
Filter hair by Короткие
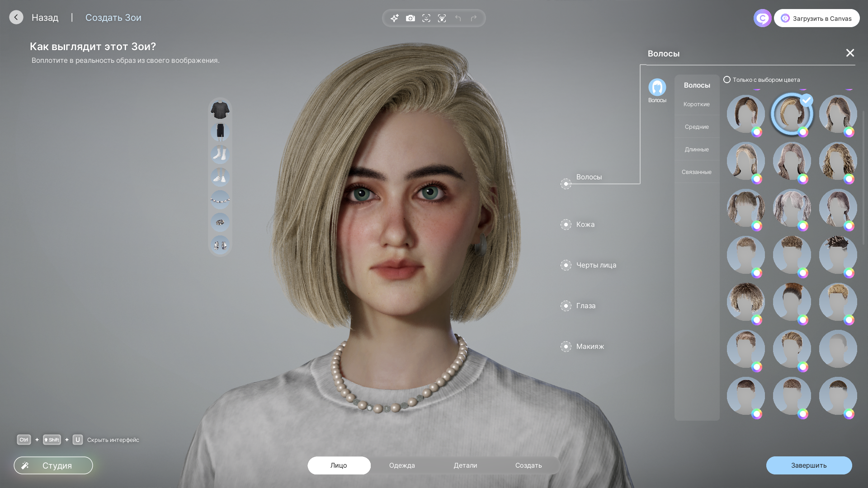(x=697, y=104)
